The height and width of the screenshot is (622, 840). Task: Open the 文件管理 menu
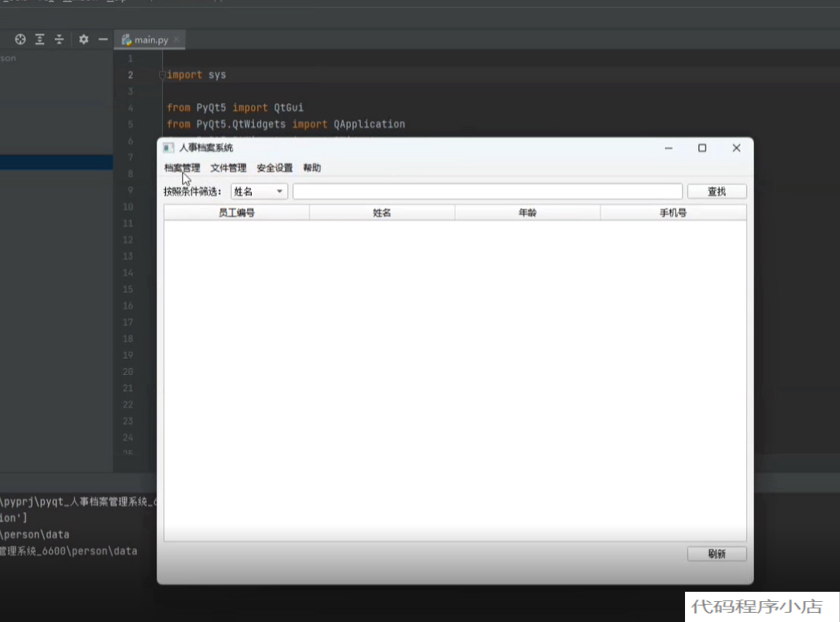click(x=229, y=167)
